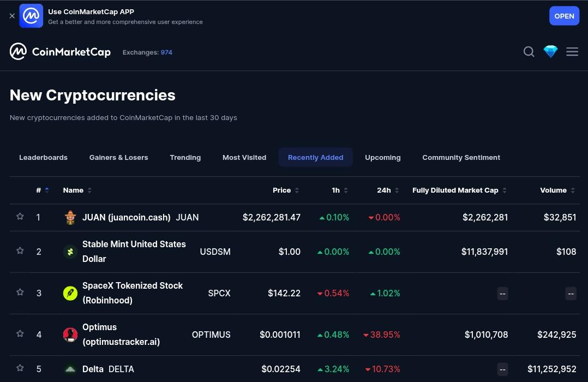Click OPTIMUS price $0.001011
Image resolution: width=588 pixels, height=382 pixels.
tap(280, 335)
